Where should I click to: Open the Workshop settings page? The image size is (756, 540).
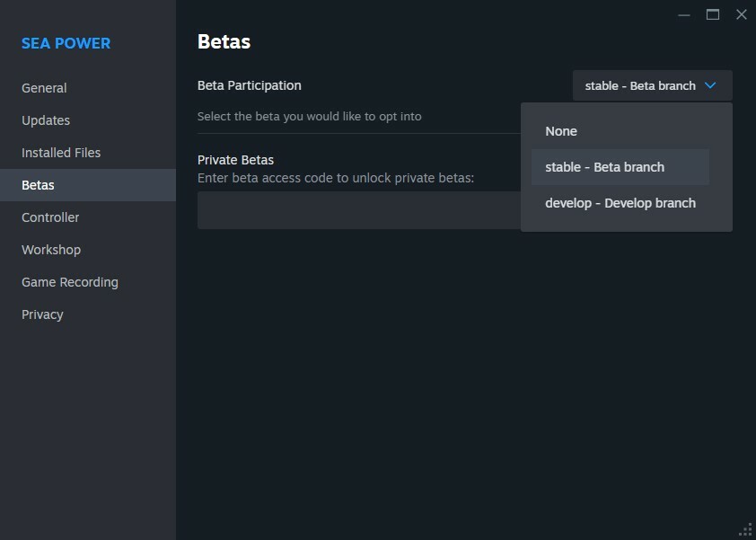click(x=51, y=250)
